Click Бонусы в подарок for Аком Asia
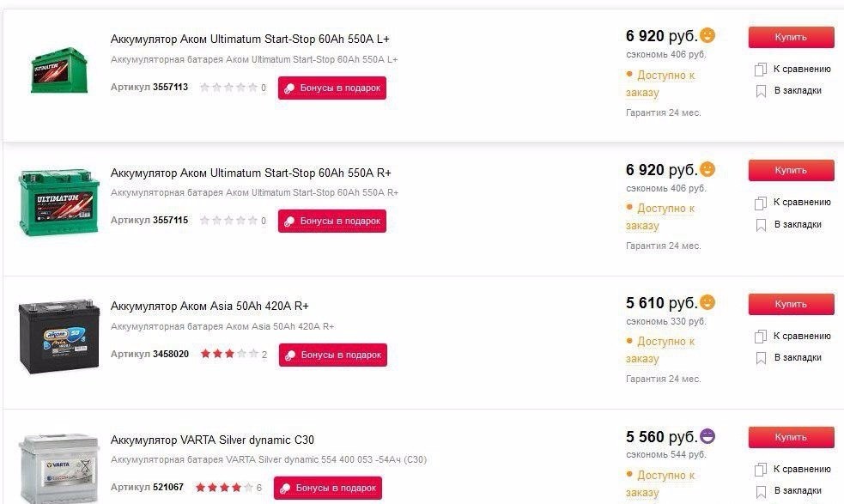Image resolution: width=844 pixels, height=504 pixels. 332,355
